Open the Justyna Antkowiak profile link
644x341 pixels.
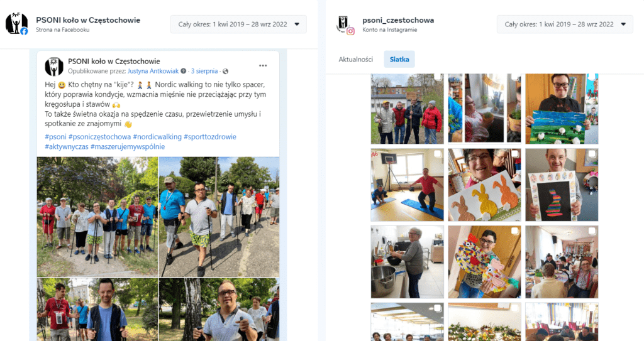click(x=153, y=71)
